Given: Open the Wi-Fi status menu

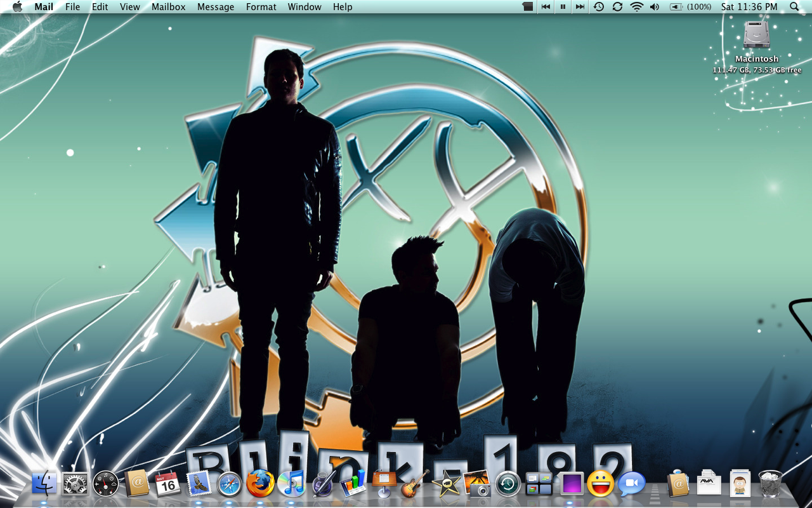Looking at the screenshot, I should click(x=636, y=7).
